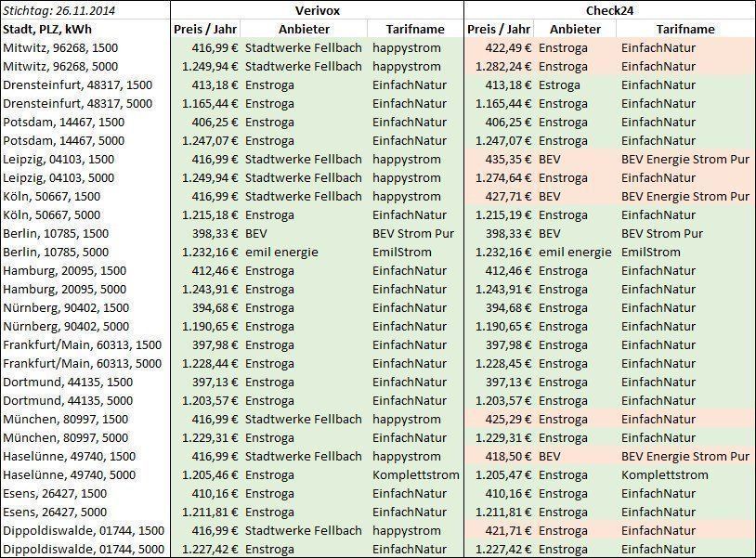Click the "Dortmund, 44135, 1500" row label
The image size is (756, 558).
[68, 383]
